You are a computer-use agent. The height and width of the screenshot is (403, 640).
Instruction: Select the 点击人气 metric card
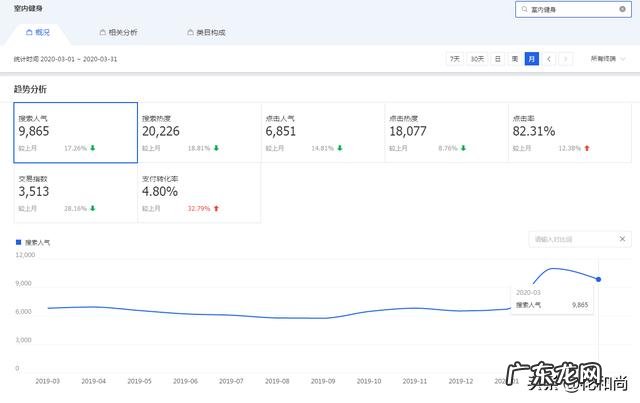tap(323, 133)
